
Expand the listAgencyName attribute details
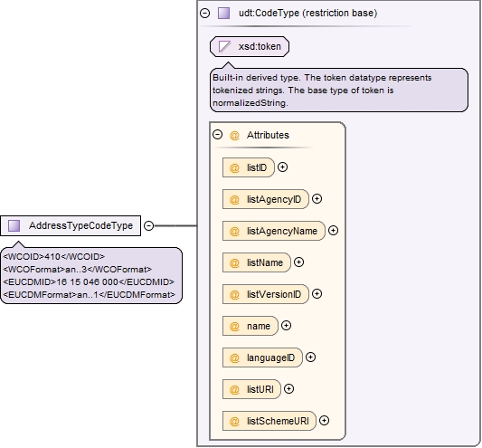pos(333,231)
